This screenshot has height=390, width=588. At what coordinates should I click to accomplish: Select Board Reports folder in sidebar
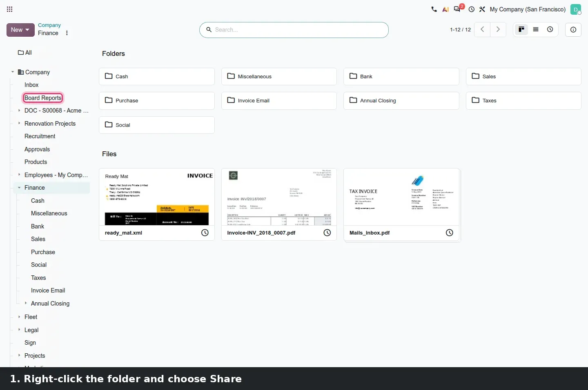click(x=43, y=98)
